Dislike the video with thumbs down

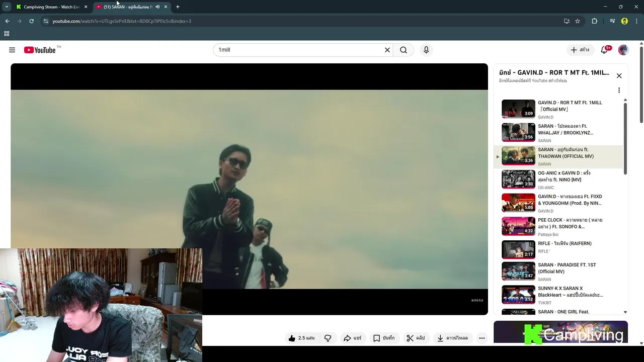[328, 338]
